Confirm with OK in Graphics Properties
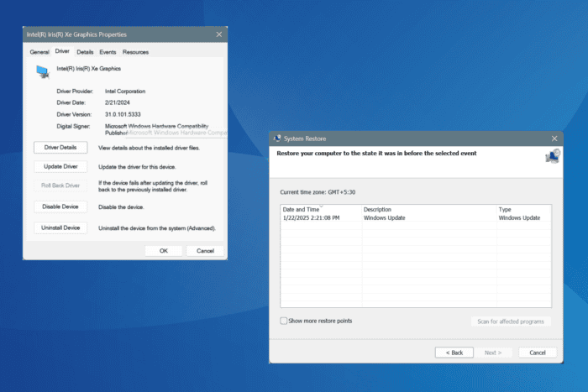The width and height of the screenshot is (588, 392). point(164,251)
